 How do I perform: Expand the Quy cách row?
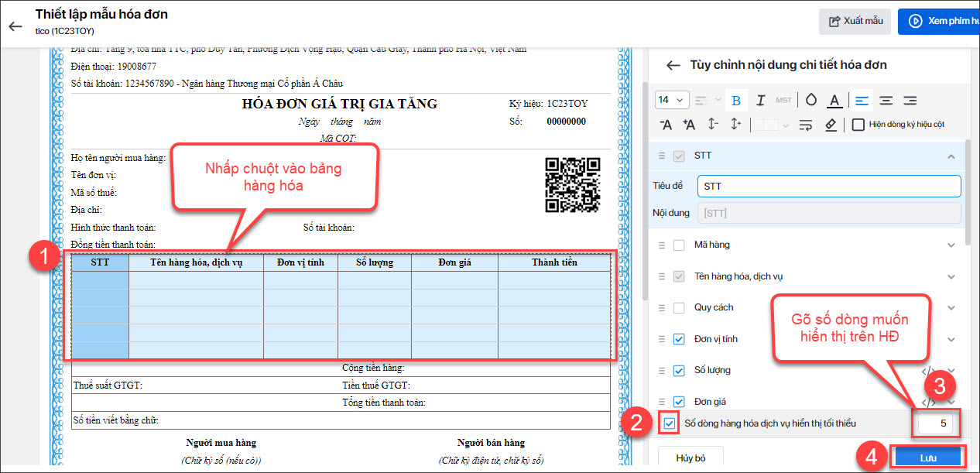click(x=951, y=308)
